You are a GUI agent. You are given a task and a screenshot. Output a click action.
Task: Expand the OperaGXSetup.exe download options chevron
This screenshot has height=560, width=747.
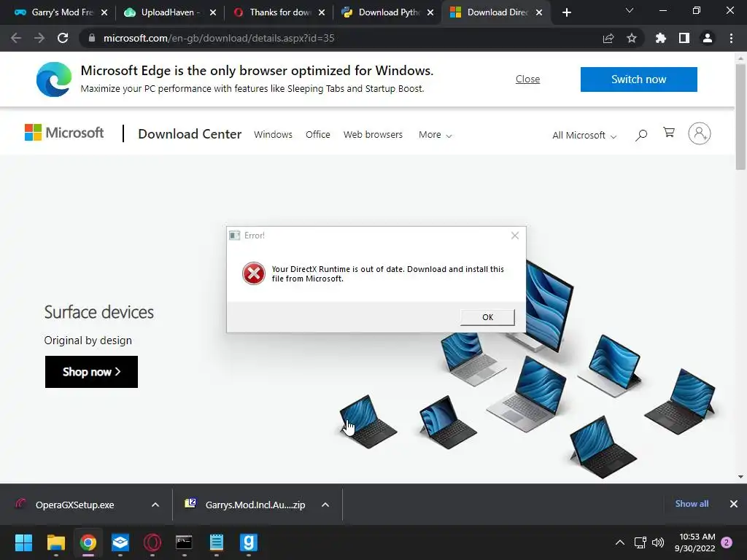tap(155, 505)
